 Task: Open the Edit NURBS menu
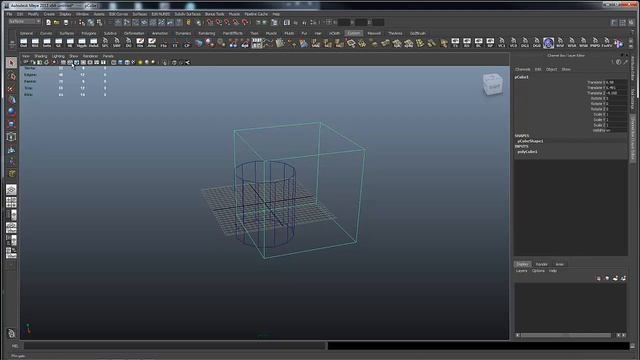click(x=160, y=14)
